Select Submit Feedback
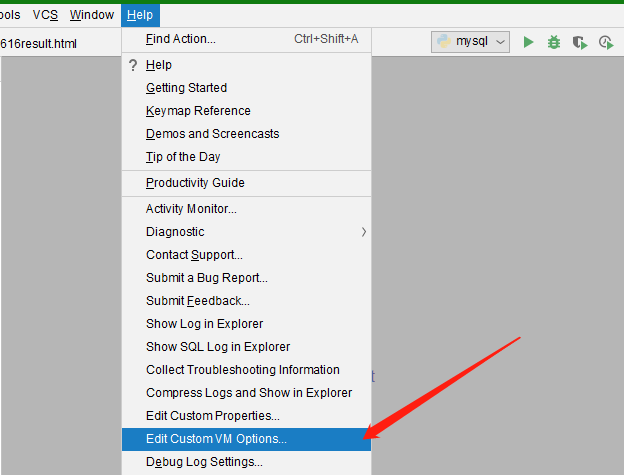Image resolution: width=624 pixels, height=475 pixels. coord(246,301)
